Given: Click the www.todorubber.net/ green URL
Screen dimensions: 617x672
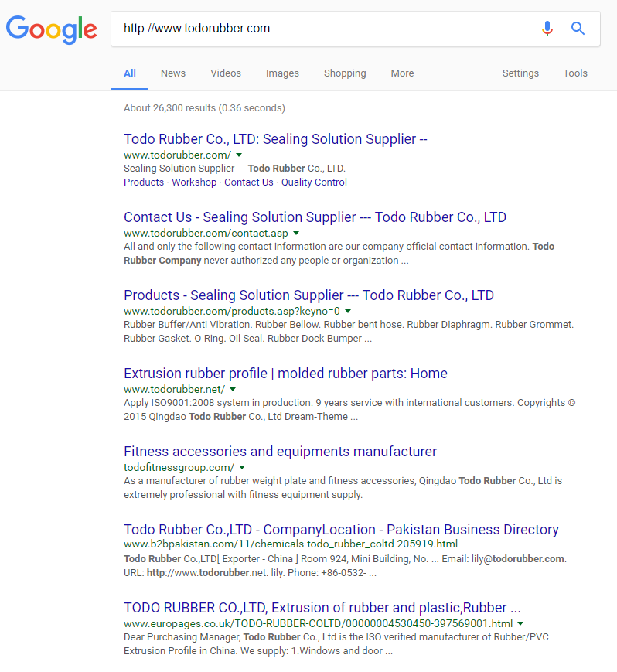Looking at the screenshot, I should pyautogui.click(x=175, y=389).
